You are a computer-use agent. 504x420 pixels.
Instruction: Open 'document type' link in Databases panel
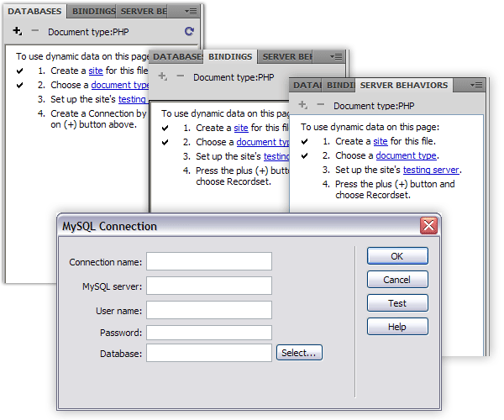pos(120,85)
